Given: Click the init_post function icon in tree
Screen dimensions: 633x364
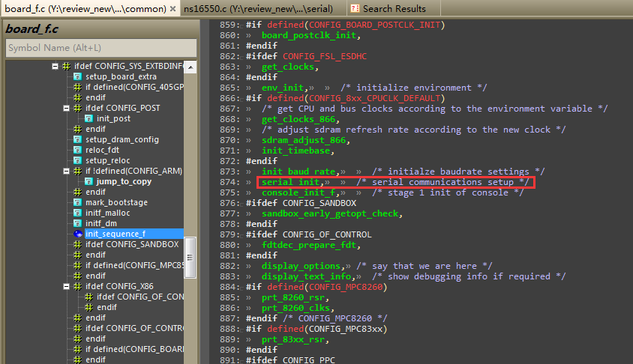Looking at the screenshot, I should [88, 118].
